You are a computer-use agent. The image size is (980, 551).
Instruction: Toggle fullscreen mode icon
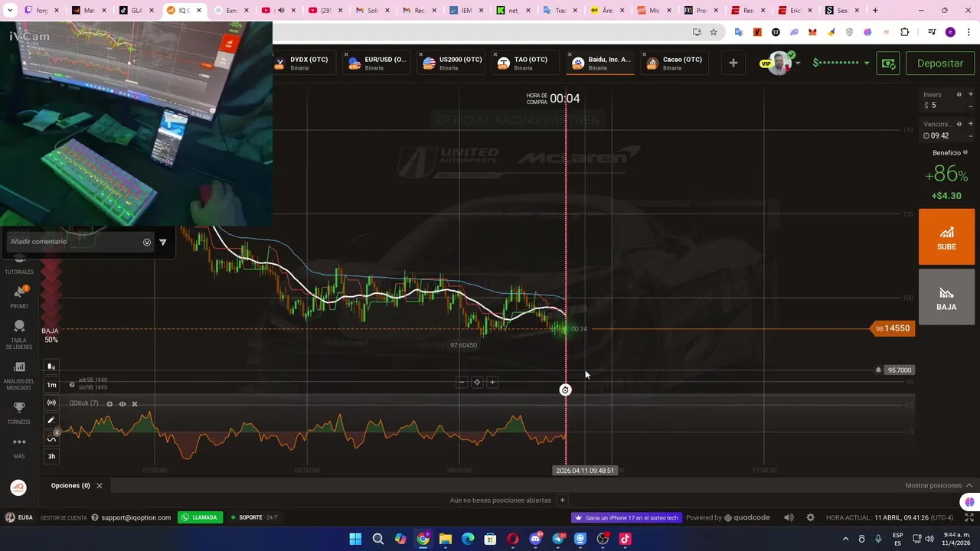(x=969, y=517)
